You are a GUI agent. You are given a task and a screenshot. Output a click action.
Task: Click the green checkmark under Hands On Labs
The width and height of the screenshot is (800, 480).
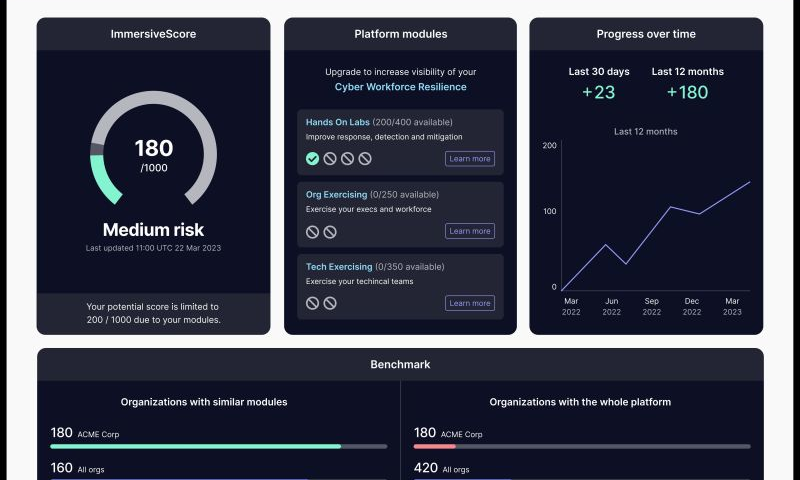(313, 158)
